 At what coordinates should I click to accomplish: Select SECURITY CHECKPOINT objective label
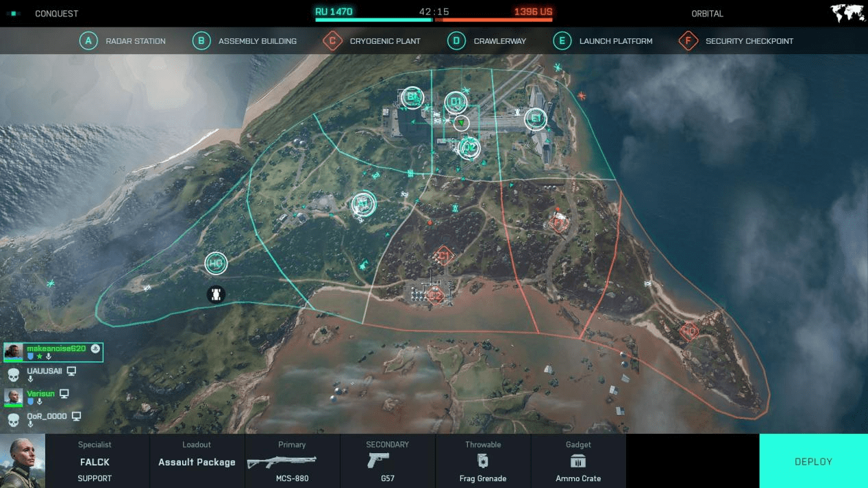tap(749, 41)
